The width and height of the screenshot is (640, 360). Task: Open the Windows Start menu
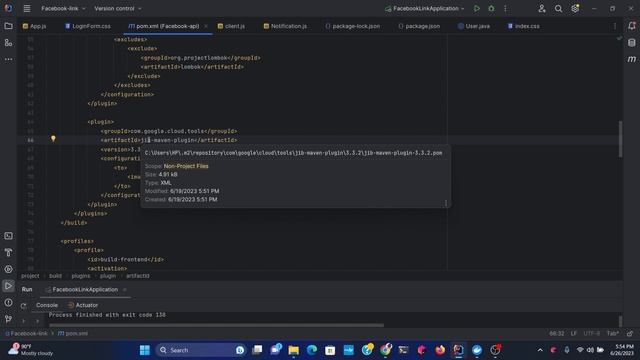[x=144, y=350]
